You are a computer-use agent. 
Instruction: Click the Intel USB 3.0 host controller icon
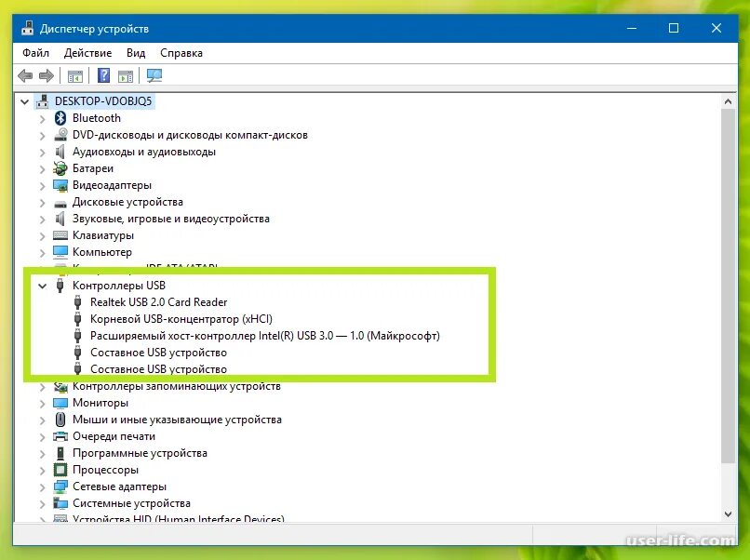(78, 336)
